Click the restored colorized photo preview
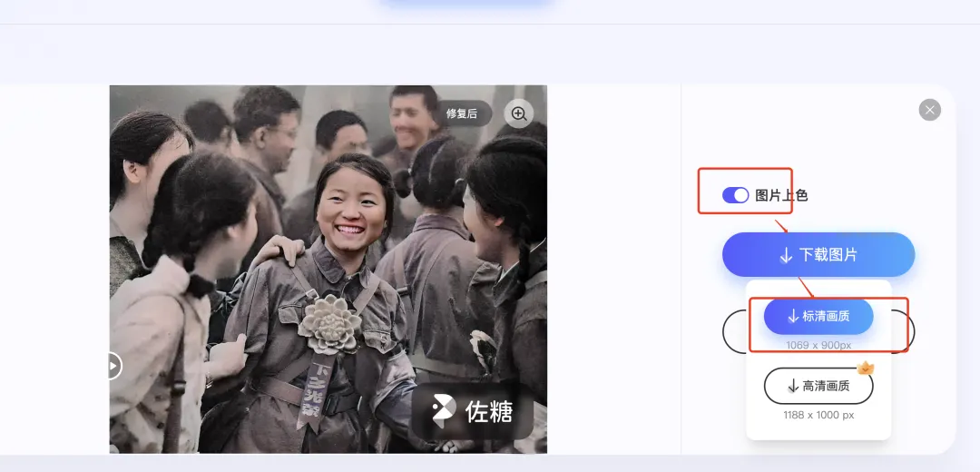 click(x=328, y=269)
